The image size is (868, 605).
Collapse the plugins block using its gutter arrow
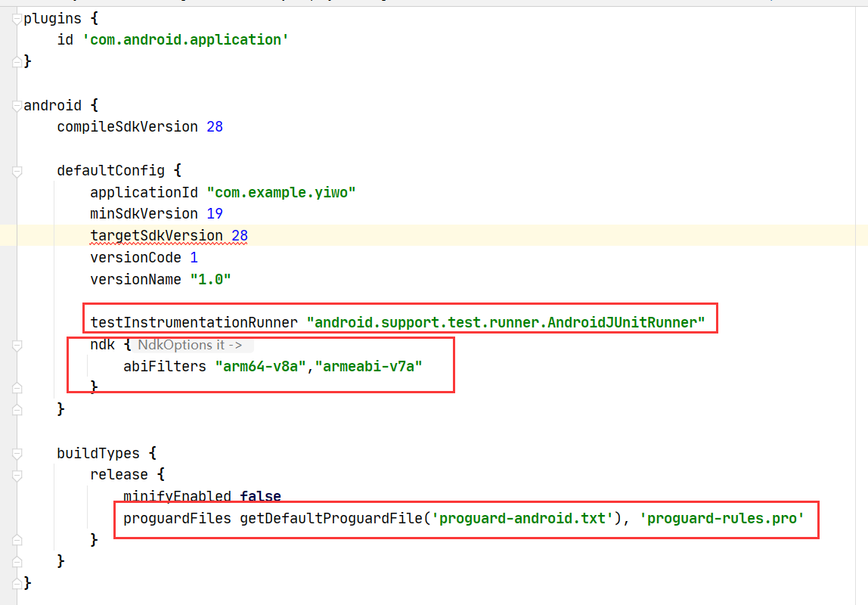15,18
